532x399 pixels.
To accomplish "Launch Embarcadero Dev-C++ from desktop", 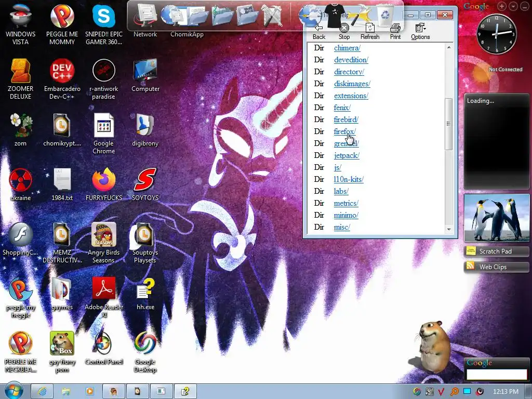I will pos(62,79).
